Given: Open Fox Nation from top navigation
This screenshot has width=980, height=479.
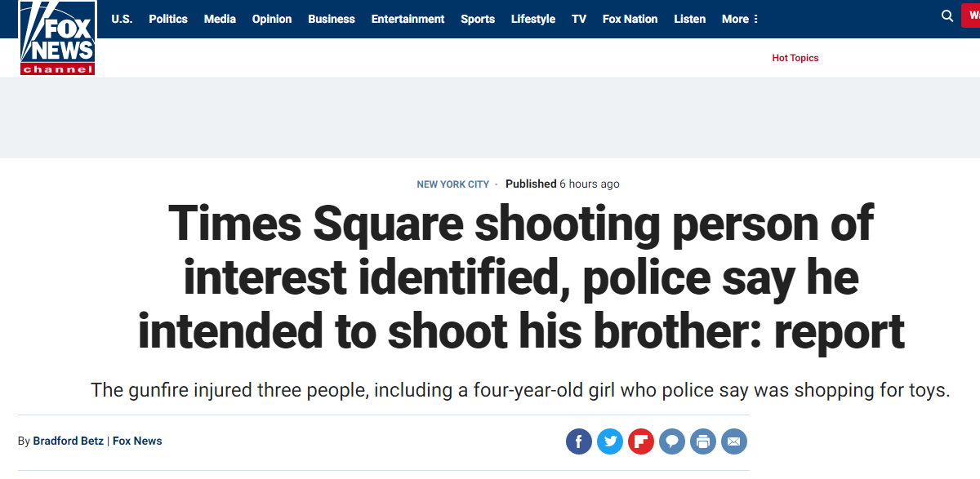Looking at the screenshot, I should click(x=630, y=19).
